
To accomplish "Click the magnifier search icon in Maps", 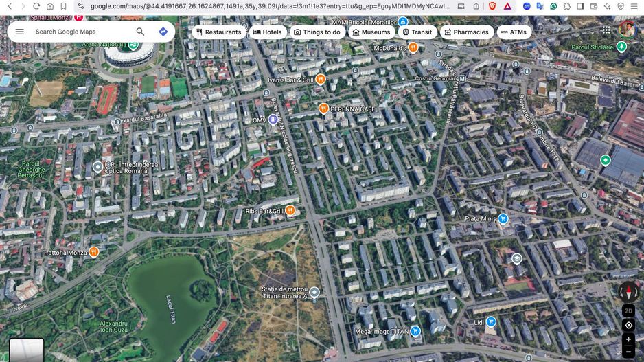I will click(140, 32).
